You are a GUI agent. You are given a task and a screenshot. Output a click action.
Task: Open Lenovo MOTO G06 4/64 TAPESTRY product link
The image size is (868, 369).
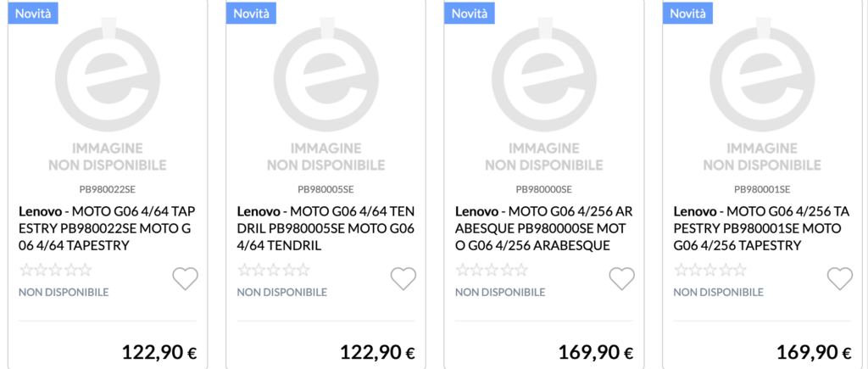coord(106,229)
